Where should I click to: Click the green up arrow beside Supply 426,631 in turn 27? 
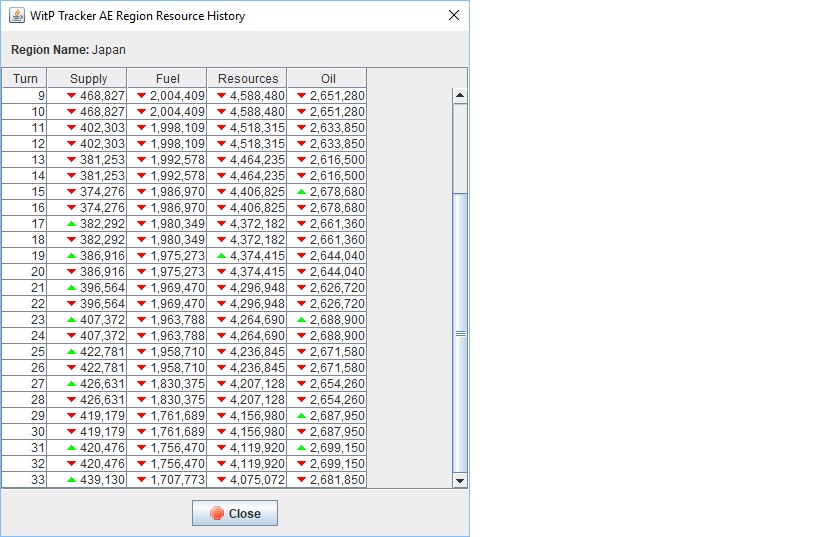tap(72, 383)
